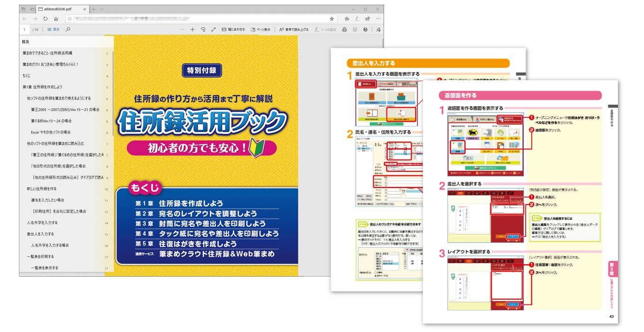Reload the page with the refresh icon

pyautogui.click(x=45, y=19)
